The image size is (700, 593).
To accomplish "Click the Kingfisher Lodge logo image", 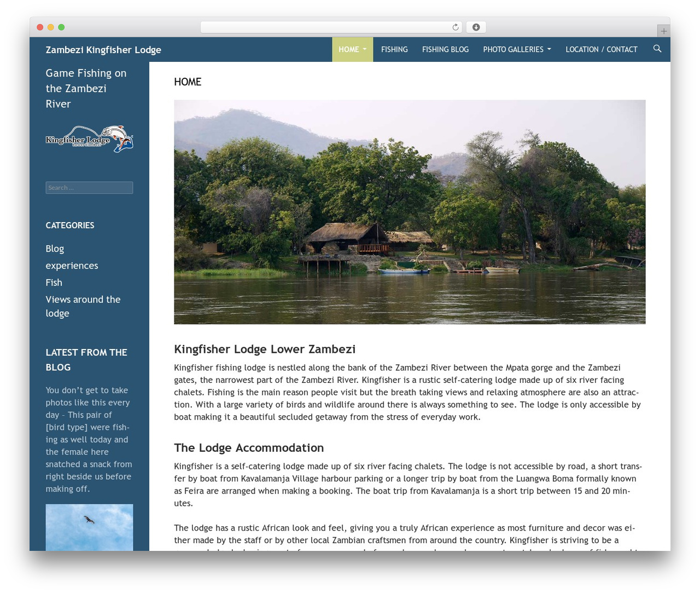I will (x=89, y=139).
